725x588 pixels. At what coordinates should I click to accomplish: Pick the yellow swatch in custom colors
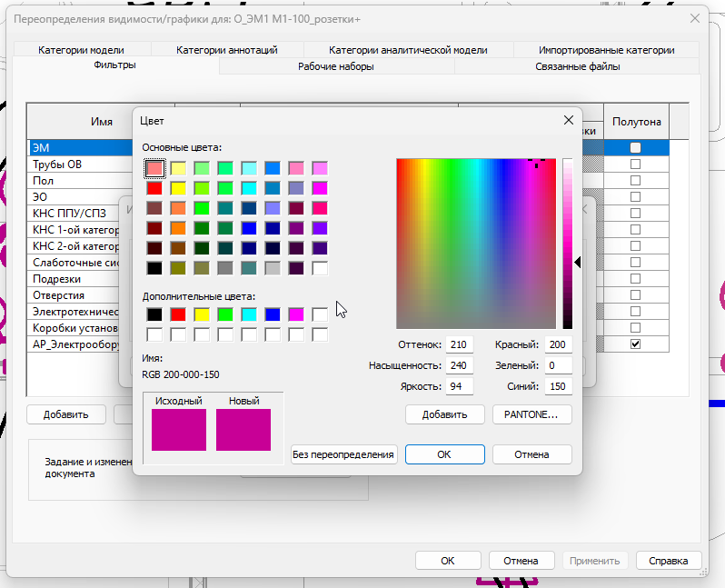coord(202,314)
